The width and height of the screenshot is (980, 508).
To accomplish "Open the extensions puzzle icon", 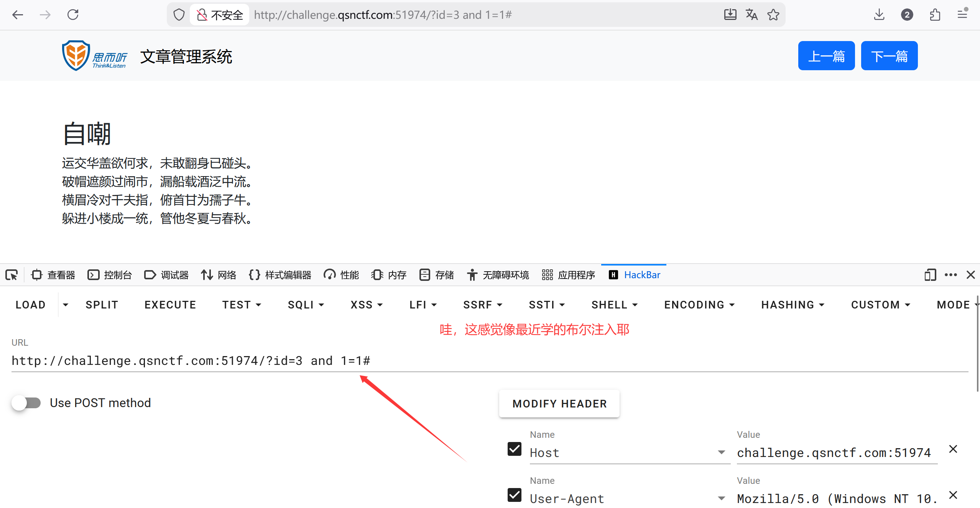I will pyautogui.click(x=935, y=15).
